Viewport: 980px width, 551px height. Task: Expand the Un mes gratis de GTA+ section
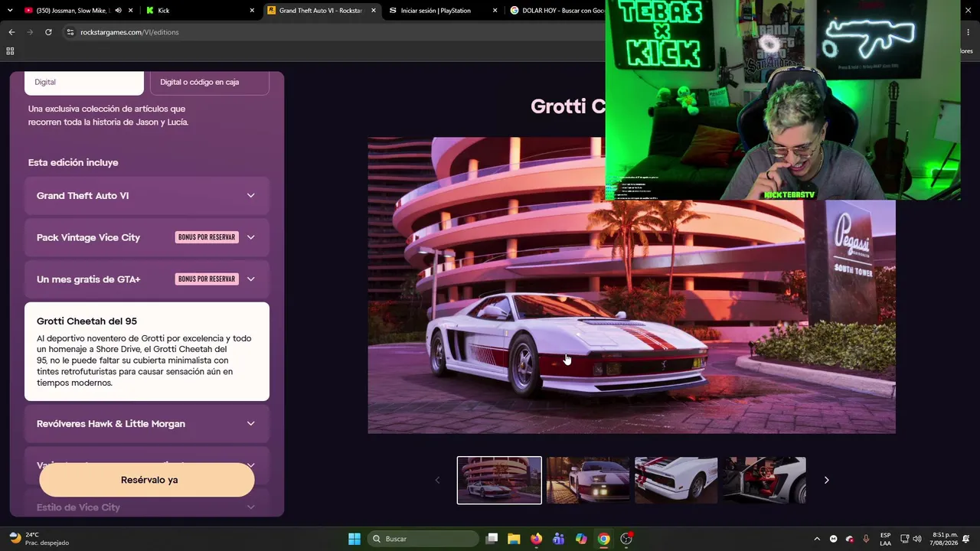pyautogui.click(x=147, y=279)
